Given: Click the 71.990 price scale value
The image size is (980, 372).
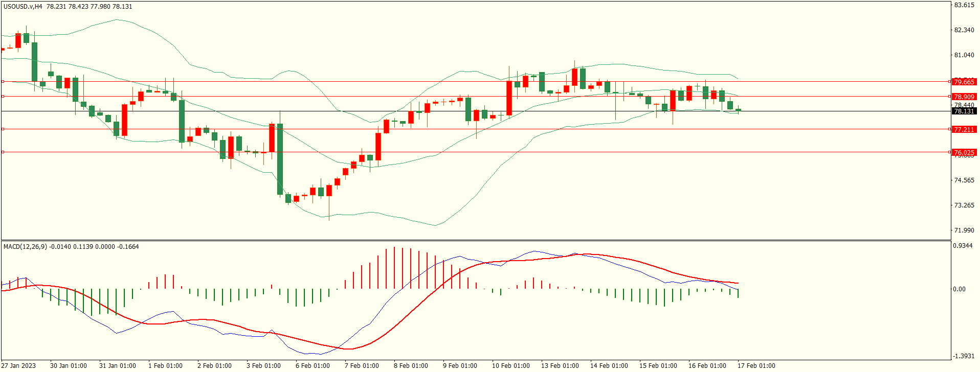Looking at the screenshot, I should (x=964, y=230).
